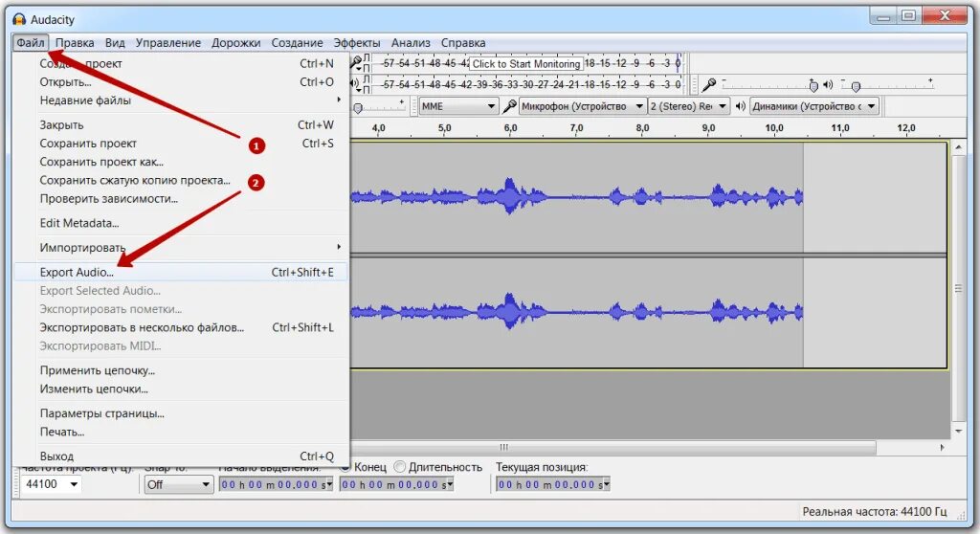Open the Файл menu
Image resolution: width=980 pixels, height=534 pixels.
pos(31,42)
